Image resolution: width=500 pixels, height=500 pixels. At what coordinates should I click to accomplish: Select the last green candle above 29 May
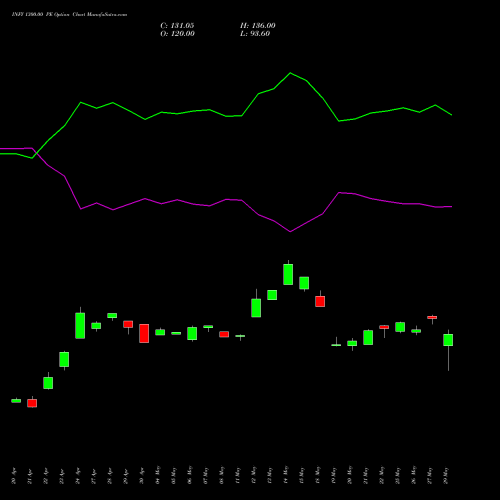(448, 340)
